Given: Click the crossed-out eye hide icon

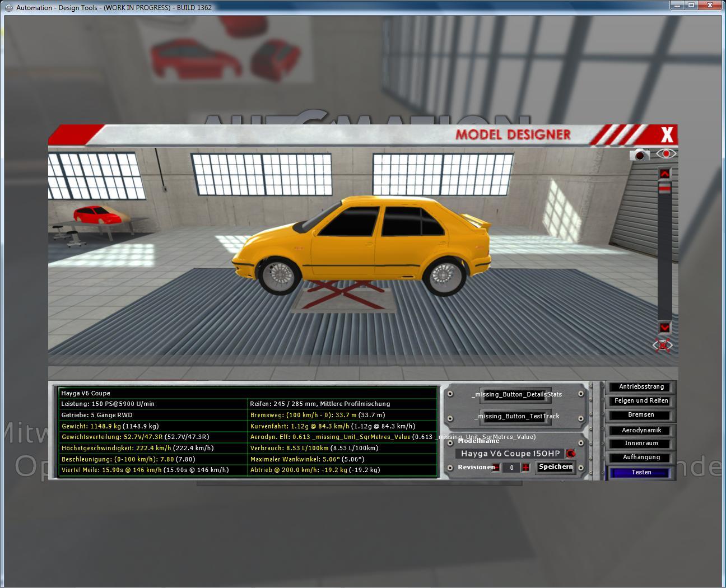Looking at the screenshot, I should (663, 345).
